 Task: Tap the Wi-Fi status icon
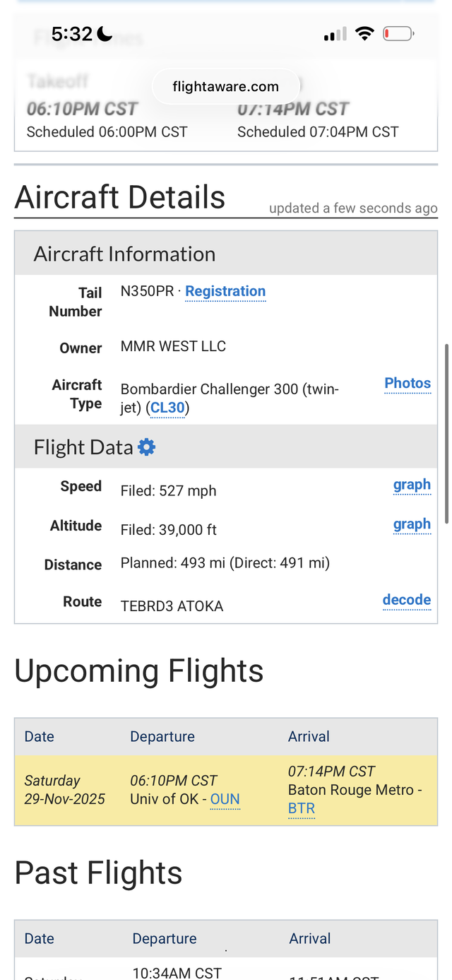pos(364,33)
